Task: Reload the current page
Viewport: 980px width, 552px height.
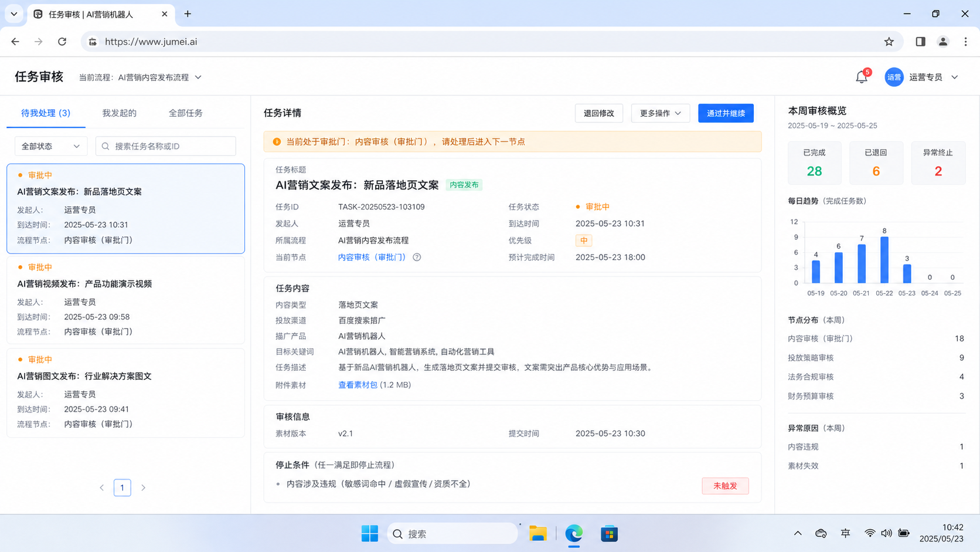Action: (62, 42)
